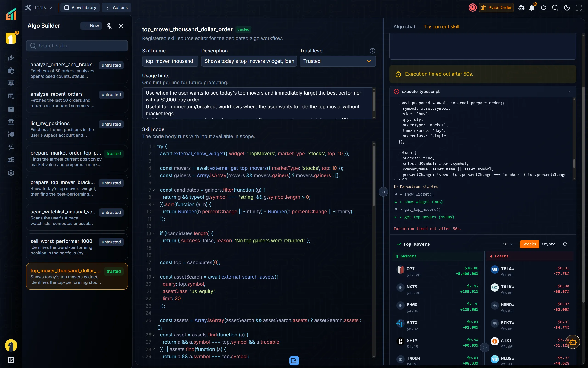Select the Crypto toggle in Top Movers

click(x=548, y=244)
